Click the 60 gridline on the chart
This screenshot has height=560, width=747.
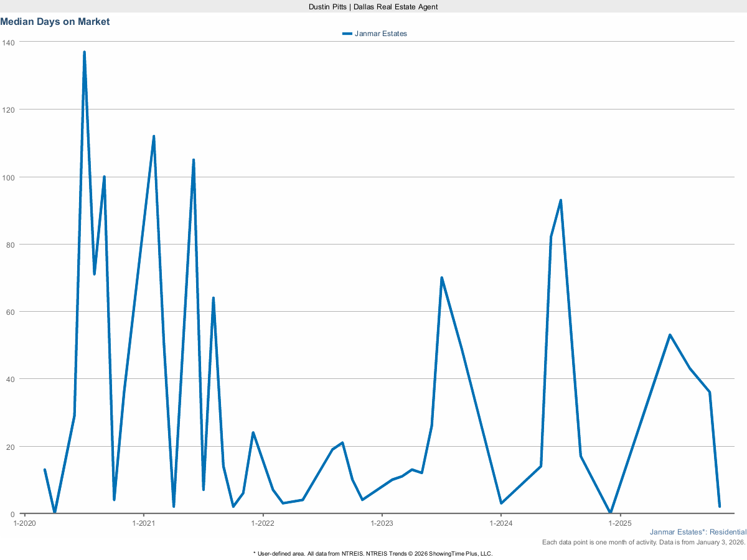click(374, 312)
